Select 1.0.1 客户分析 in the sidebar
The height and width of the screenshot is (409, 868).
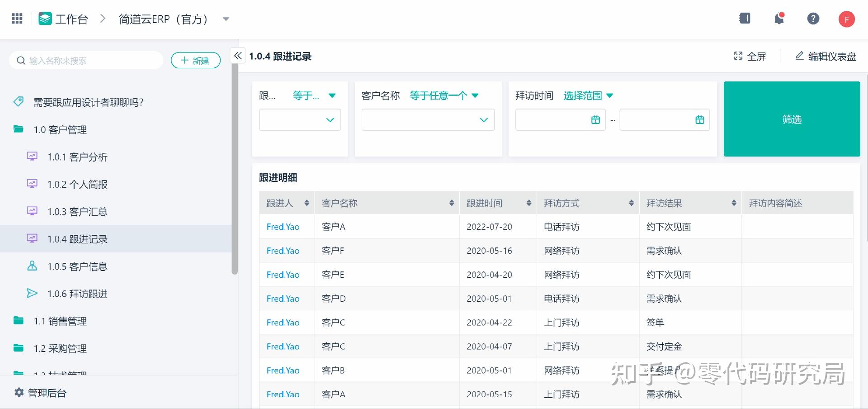(77, 157)
